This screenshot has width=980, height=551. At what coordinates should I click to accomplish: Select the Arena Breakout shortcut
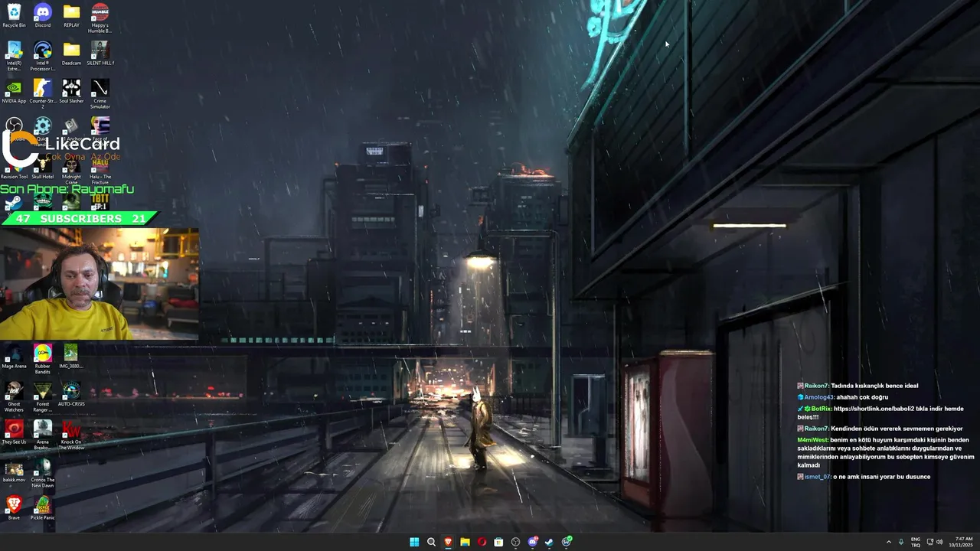tap(43, 435)
